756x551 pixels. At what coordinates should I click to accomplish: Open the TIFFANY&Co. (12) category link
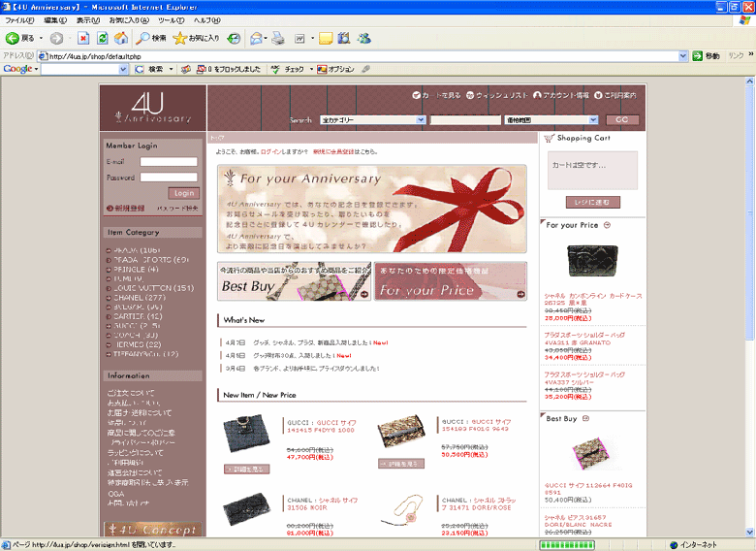[x=145, y=354]
